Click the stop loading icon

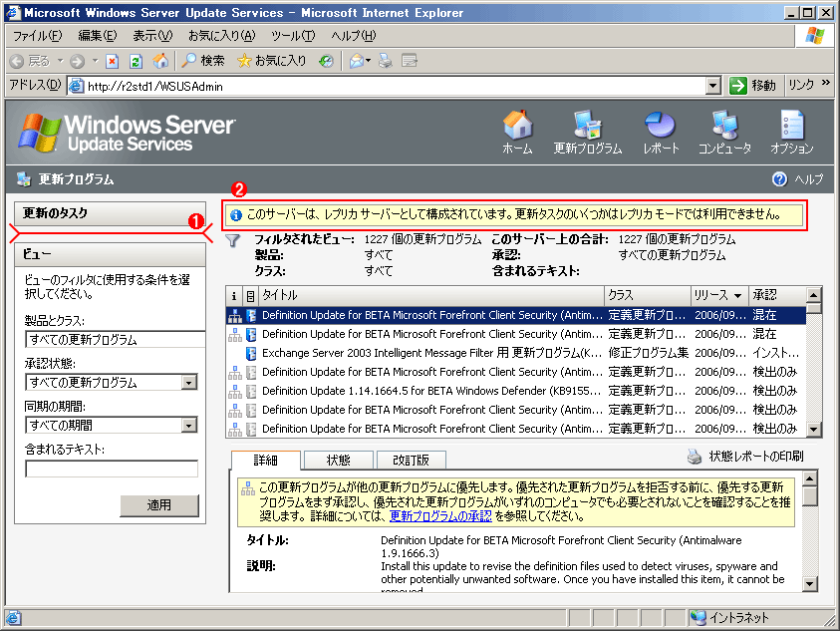coord(112,61)
